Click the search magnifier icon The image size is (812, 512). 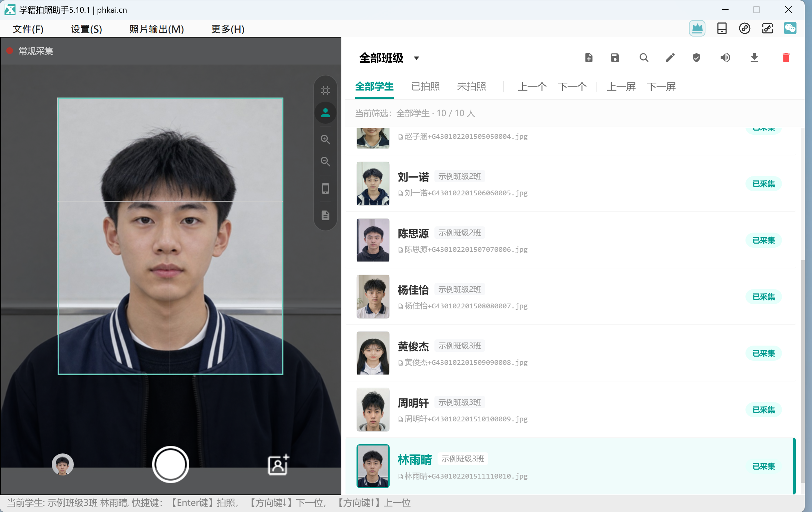tap(643, 58)
